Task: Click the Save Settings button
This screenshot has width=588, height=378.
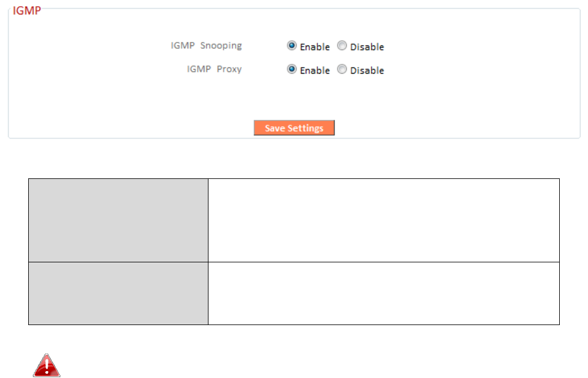Action: pos(294,128)
